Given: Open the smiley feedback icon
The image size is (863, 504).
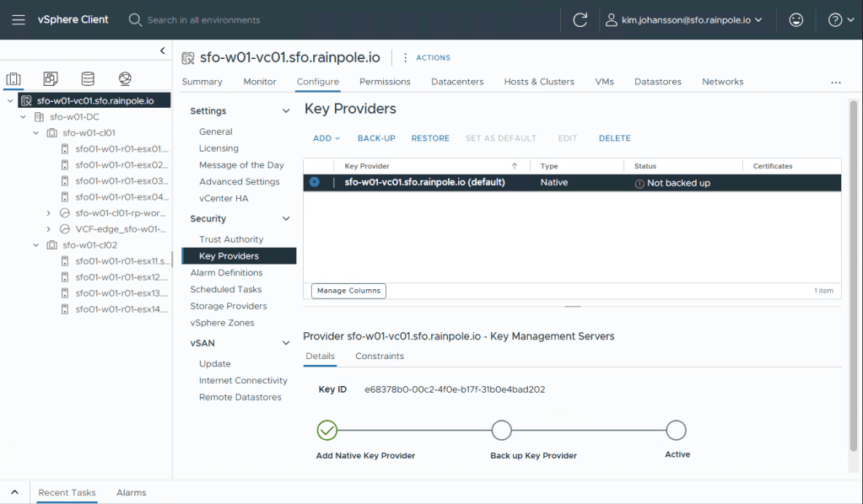Looking at the screenshot, I should (x=796, y=19).
